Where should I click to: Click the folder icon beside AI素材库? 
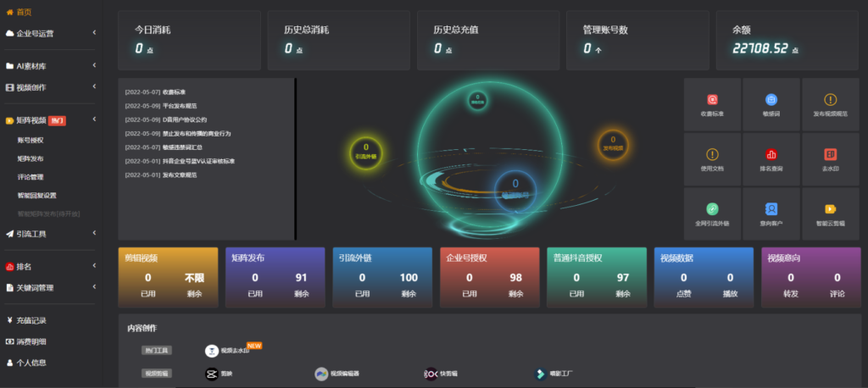click(x=9, y=66)
